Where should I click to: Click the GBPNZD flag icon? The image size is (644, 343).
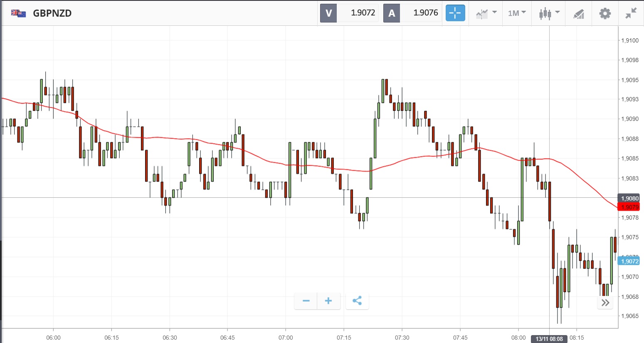[x=18, y=13]
